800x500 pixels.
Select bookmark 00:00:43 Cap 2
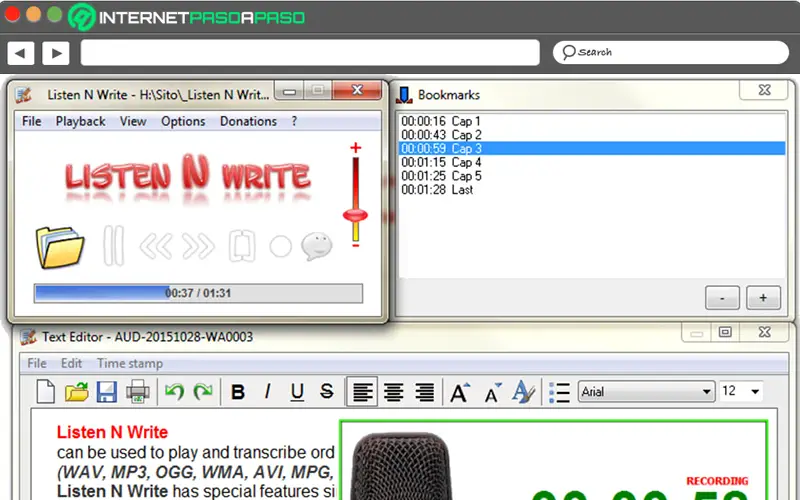coord(592,135)
